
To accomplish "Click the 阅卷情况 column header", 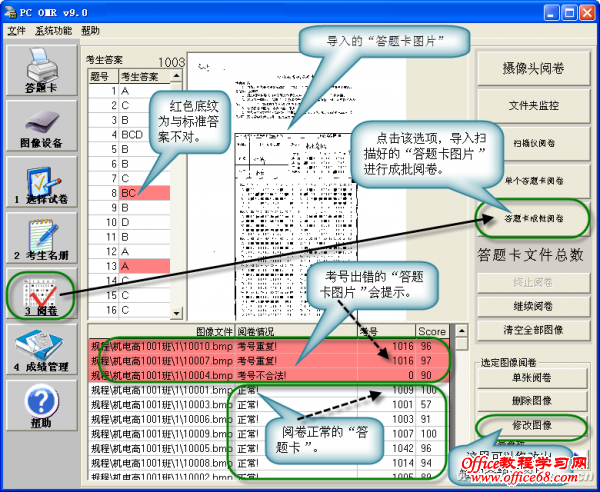I will (x=296, y=331).
